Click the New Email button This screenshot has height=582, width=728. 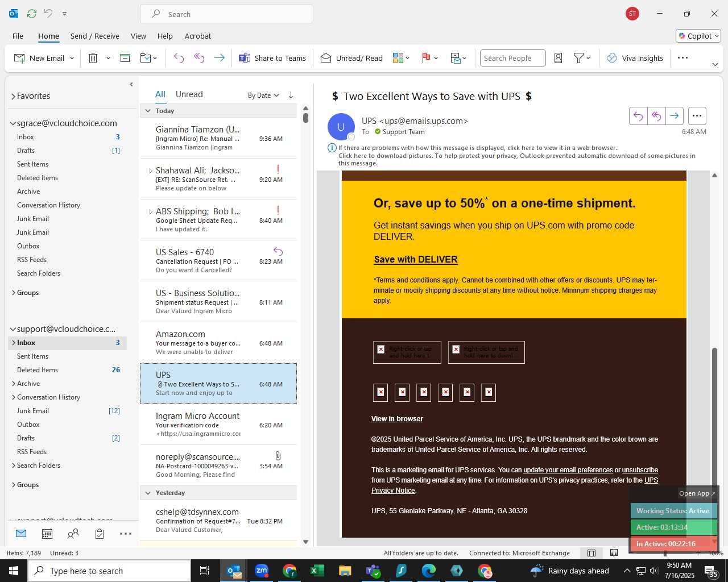[x=39, y=58]
